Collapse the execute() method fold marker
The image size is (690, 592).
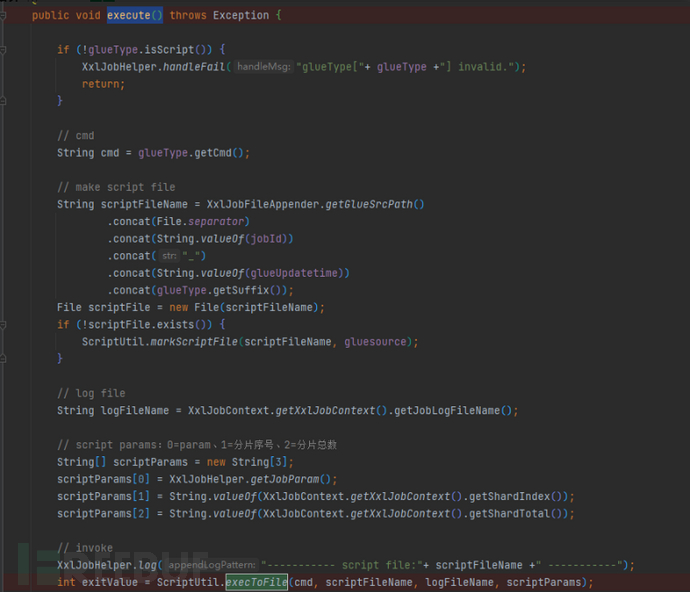tap(3, 15)
